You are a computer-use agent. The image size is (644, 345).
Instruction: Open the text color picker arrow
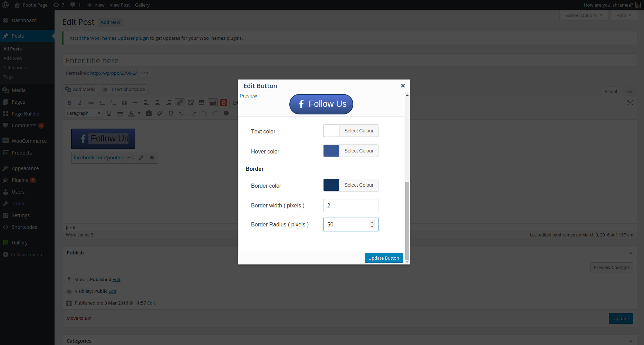pos(139,113)
